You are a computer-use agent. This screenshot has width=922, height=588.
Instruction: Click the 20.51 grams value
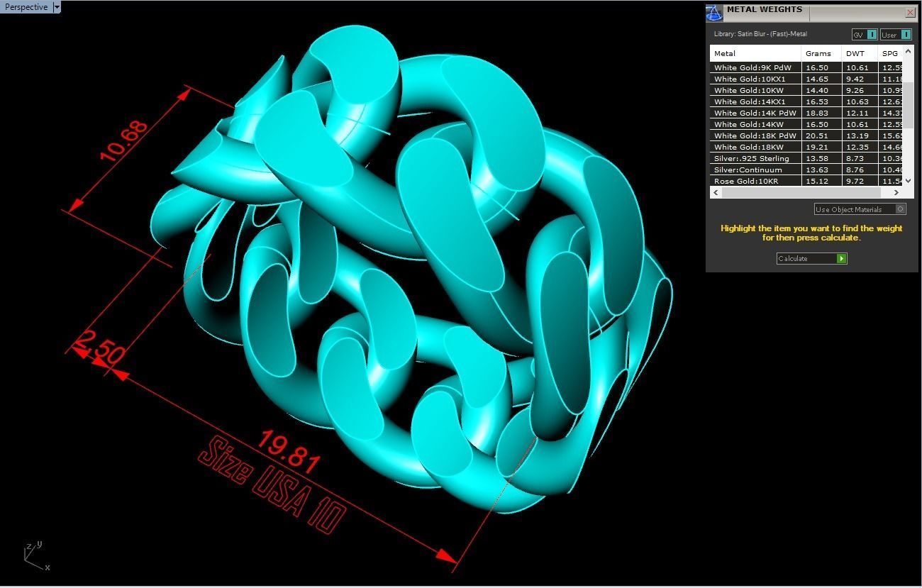tap(816, 135)
